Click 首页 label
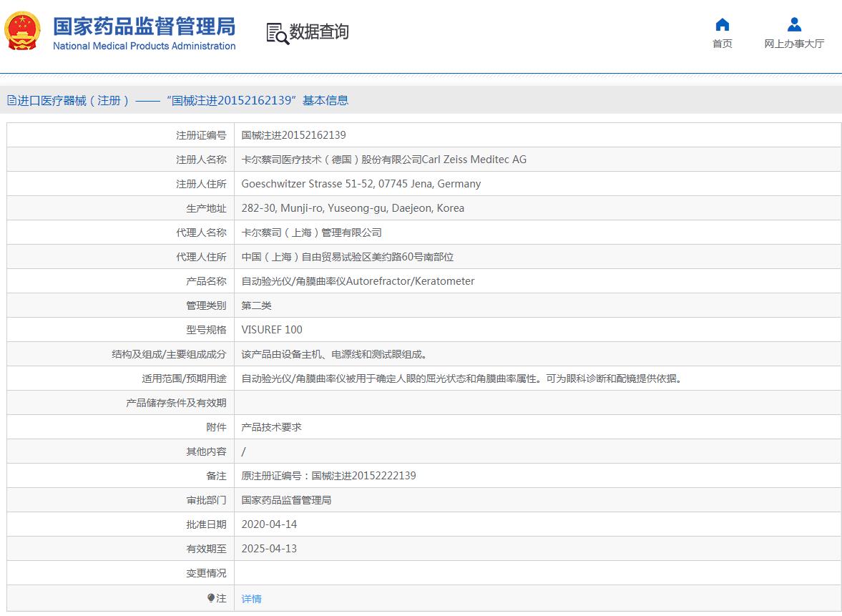The image size is (842, 616). 723,44
